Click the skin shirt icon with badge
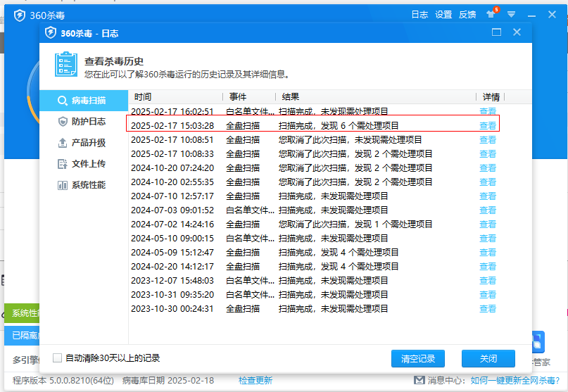This screenshot has width=568, height=392. pos(491,14)
